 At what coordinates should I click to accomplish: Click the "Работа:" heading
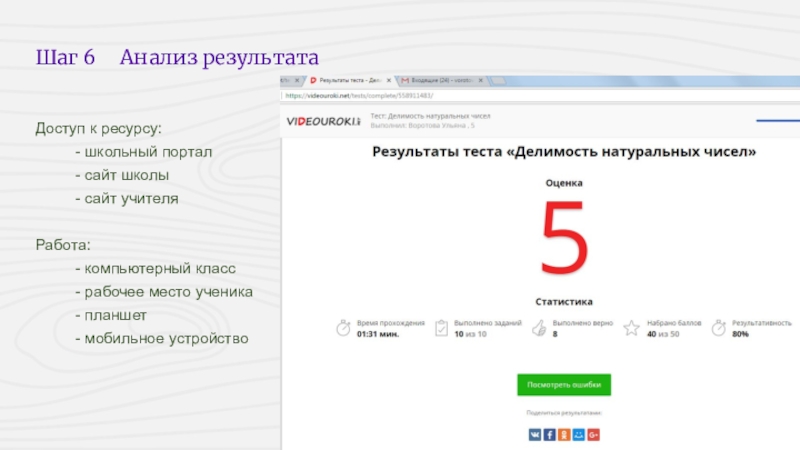click(63, 245)
